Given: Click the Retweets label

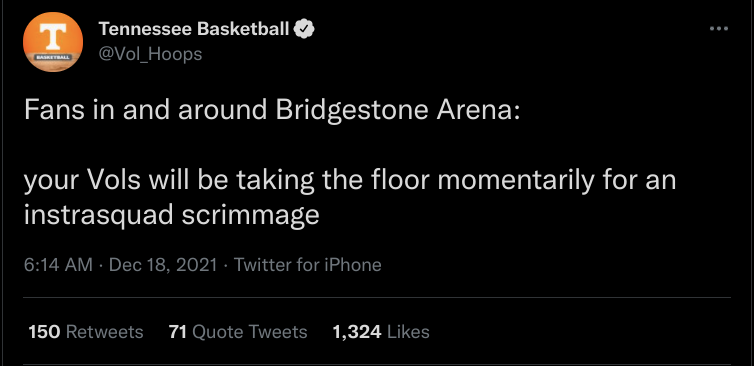Looking at the screenshot, I should pos(104,332).
